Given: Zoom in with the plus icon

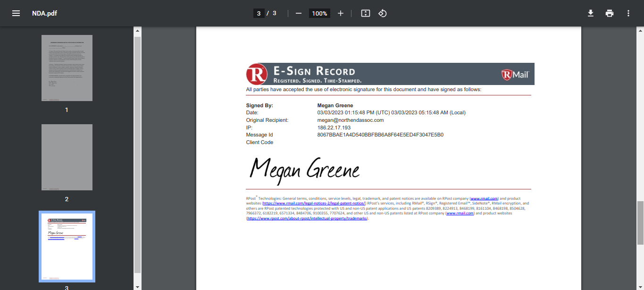Looking at the screenshot, I should (341, 13).
